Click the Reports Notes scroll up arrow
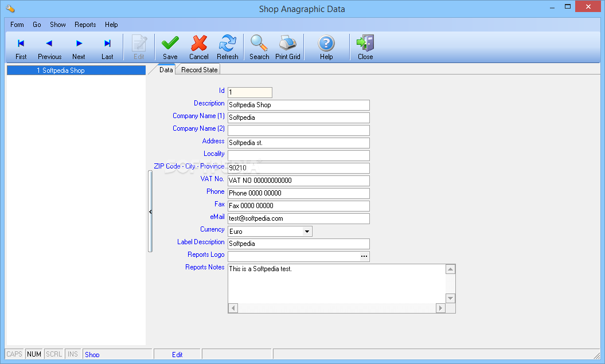Screen dimensions: 605x364 point(450,269)
